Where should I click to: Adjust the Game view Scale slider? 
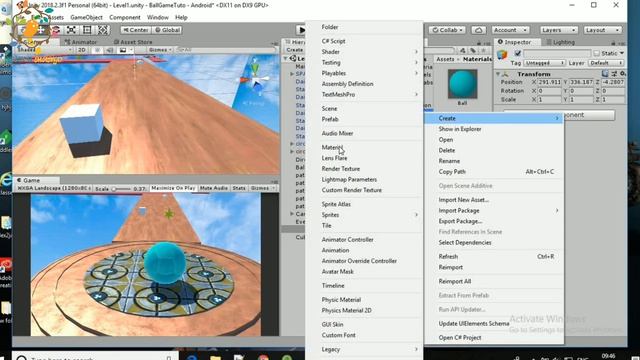pos(122,189)
